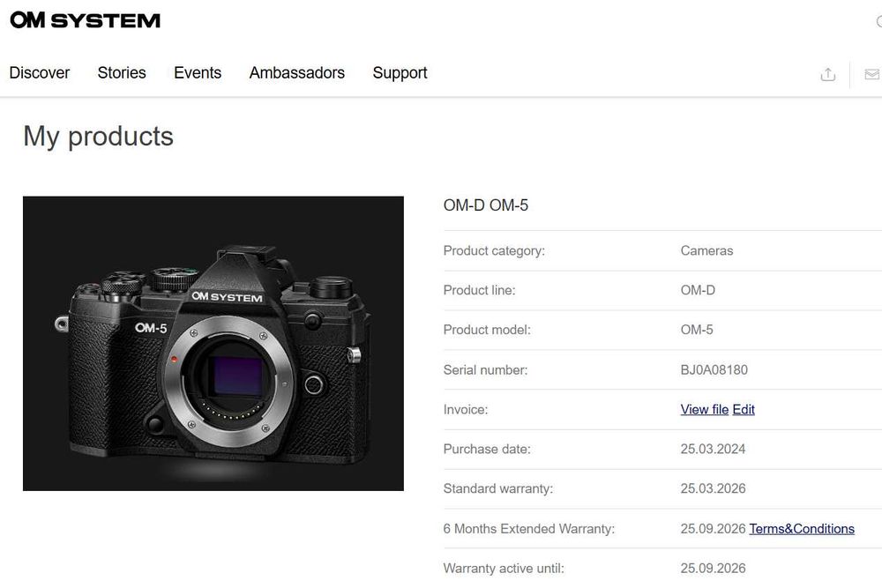The width and height of the screenshot is (882, 588).
Task: Open extended warranty Terms&Conditions link
Action: pos(802,529)
